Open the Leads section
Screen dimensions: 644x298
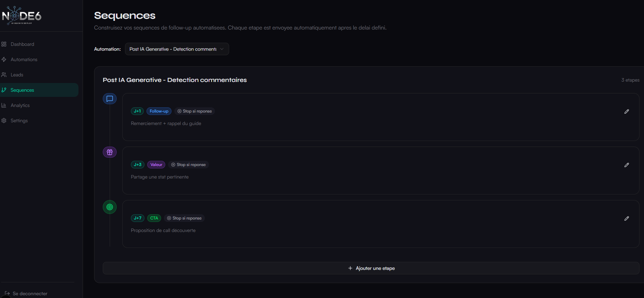17,75
